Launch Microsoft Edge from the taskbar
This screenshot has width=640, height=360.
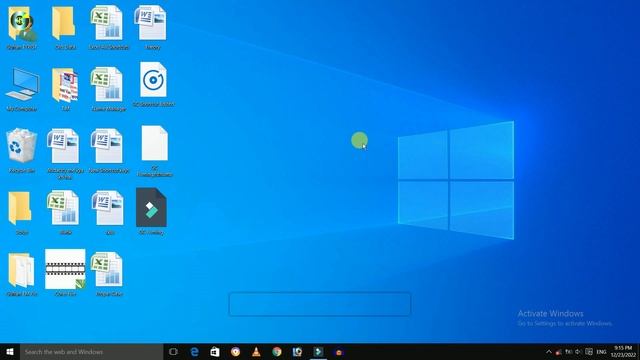(x=194, y=352)
